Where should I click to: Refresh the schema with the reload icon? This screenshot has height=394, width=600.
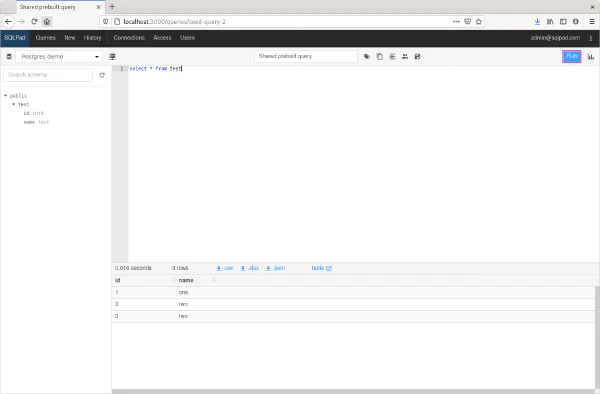[102, 75]
